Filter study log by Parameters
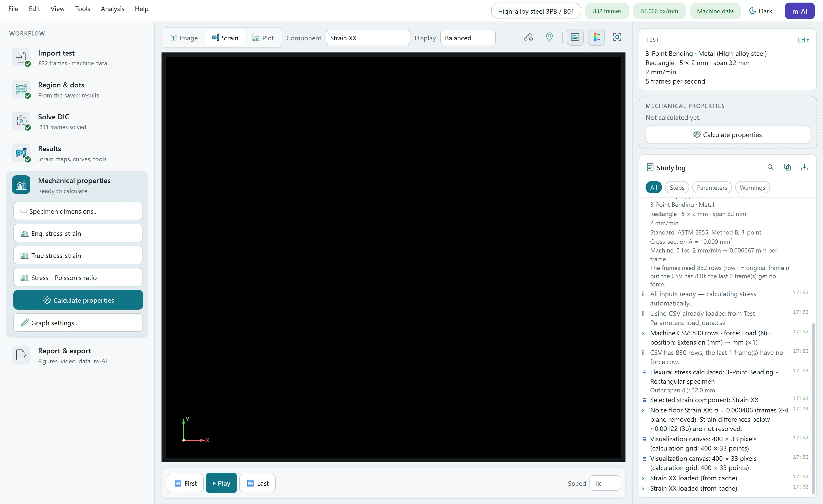 coord(712,187)
